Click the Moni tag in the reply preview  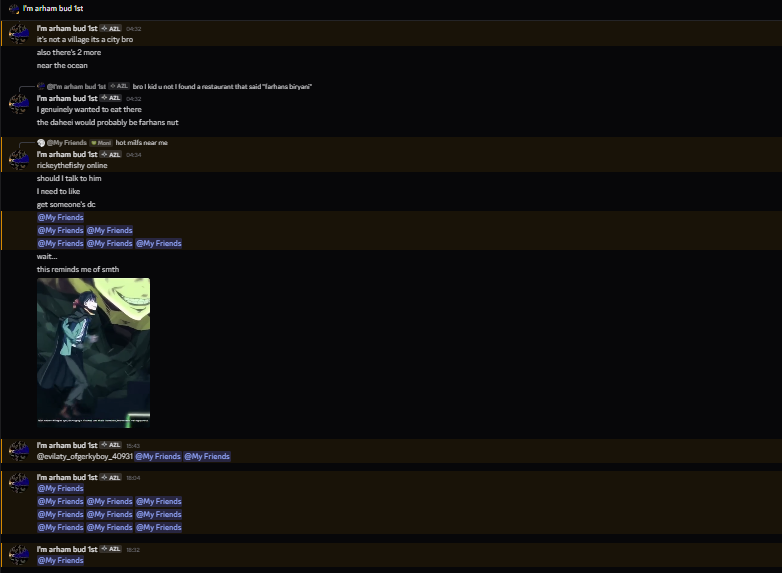click(x=101, y=143)
